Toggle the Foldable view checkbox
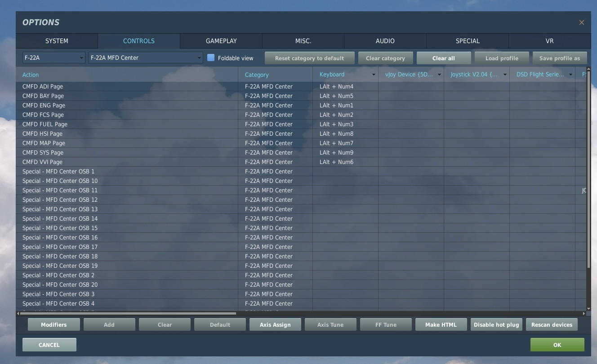 coord(211,58)
